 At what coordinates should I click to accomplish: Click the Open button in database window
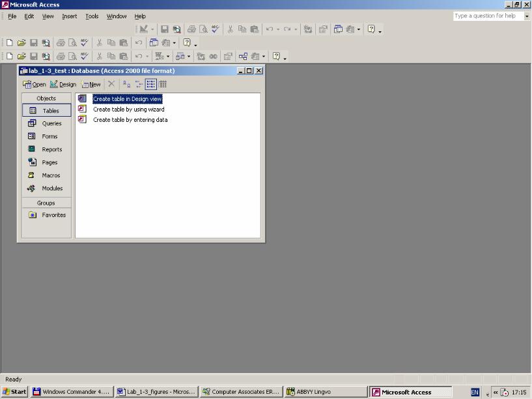[35, 84]
